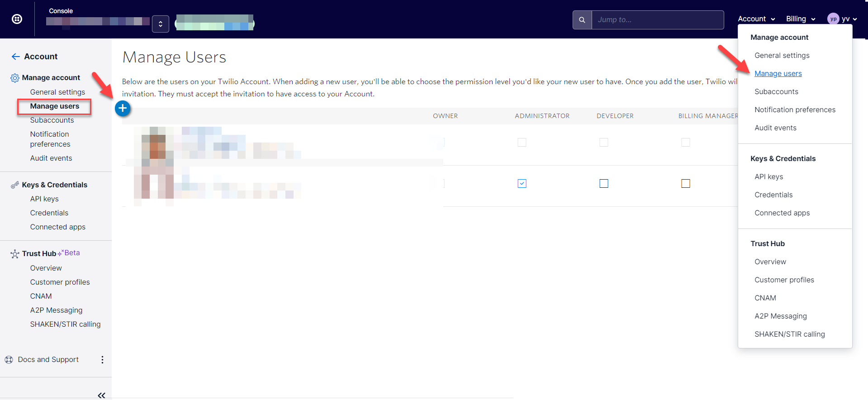Click the Manage account gear icon
The width and height of the screenshot is (868, 400).
click(x=15, y=78)
